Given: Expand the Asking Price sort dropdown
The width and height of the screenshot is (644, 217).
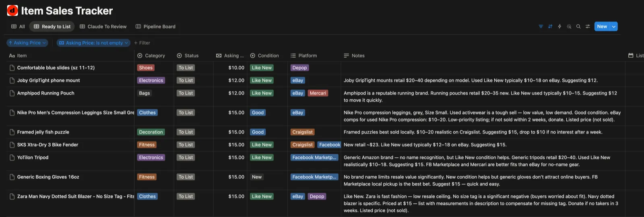Looking at the screenshot, I should point(27,43).
